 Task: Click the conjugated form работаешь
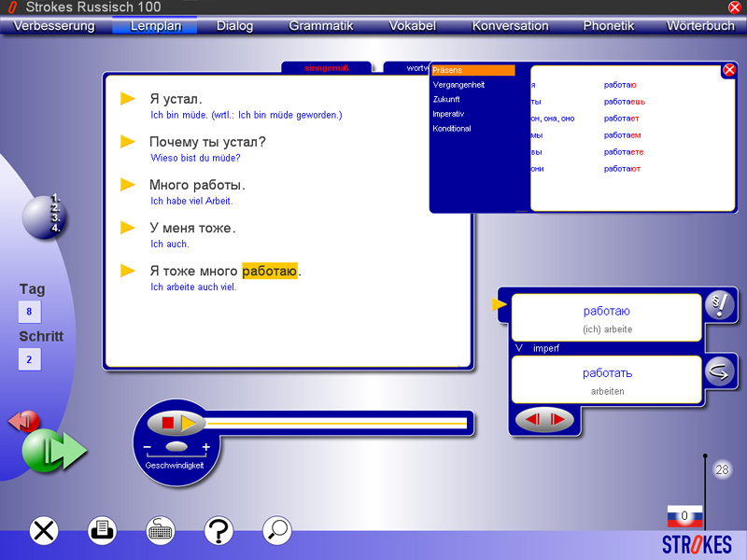pos(624,102)
